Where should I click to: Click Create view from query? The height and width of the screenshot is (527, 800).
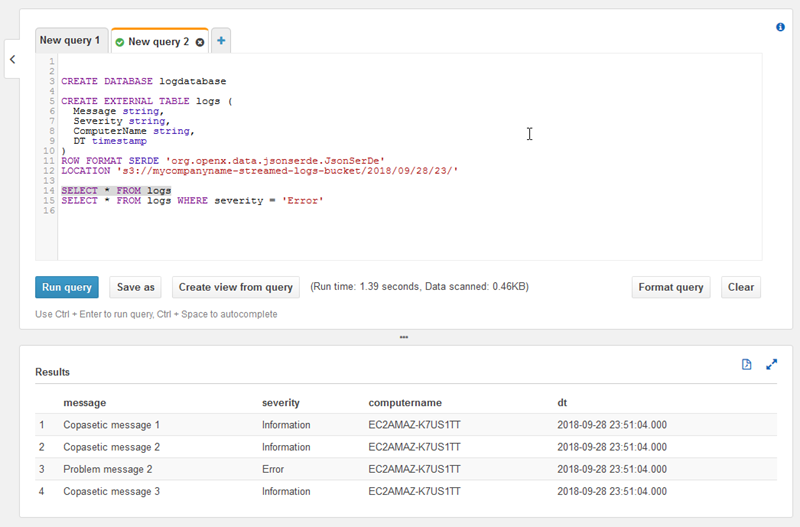pos(236,287)
